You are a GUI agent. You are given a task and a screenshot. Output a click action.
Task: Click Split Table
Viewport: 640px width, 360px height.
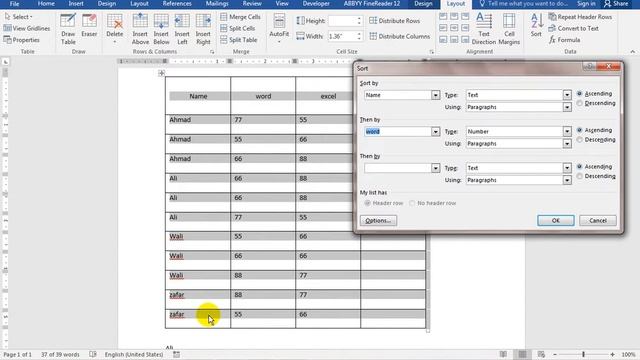(x=239, y=40)
